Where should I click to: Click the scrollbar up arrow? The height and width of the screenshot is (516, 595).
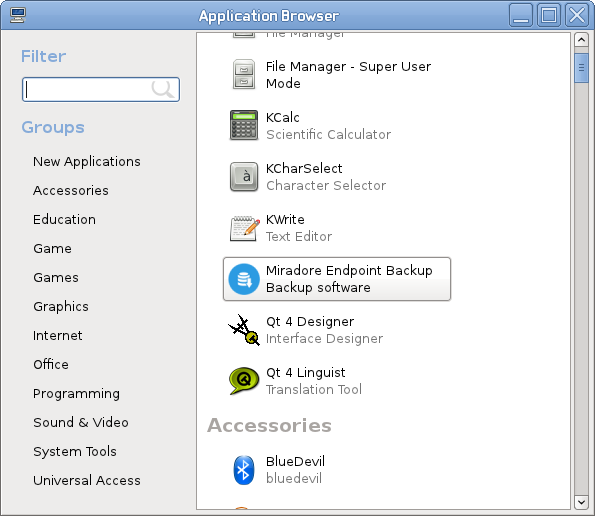tap(581, 39)
